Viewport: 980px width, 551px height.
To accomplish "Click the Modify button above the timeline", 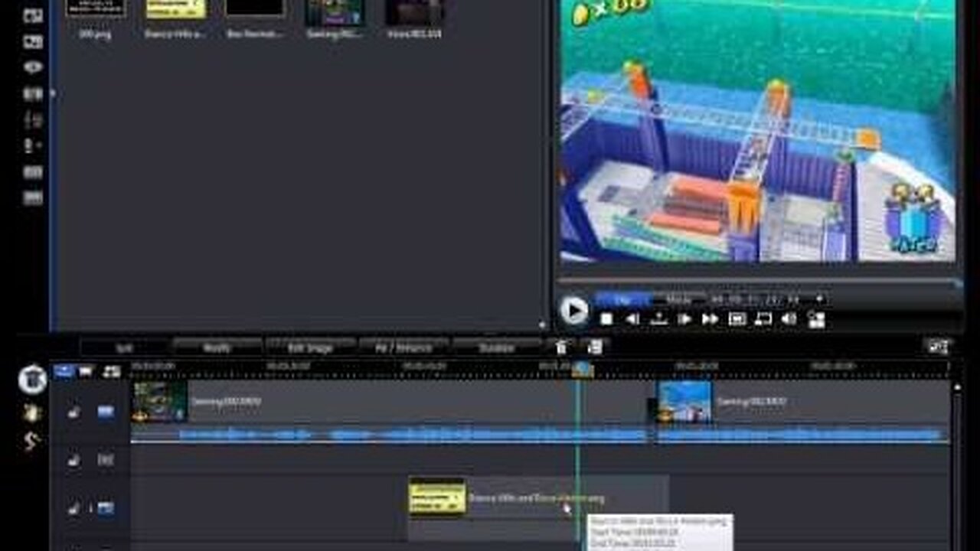I will [217, 347].
